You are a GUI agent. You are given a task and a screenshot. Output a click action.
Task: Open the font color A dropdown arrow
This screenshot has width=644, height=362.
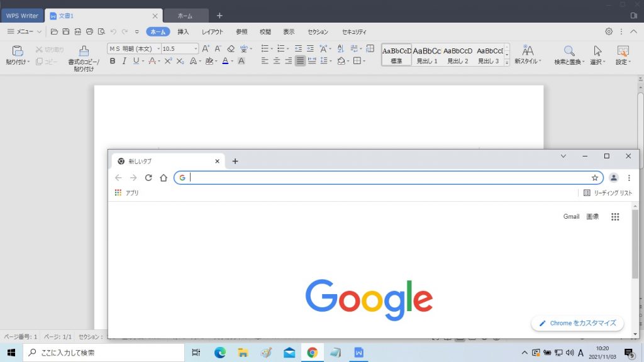(x=232, y=61)
